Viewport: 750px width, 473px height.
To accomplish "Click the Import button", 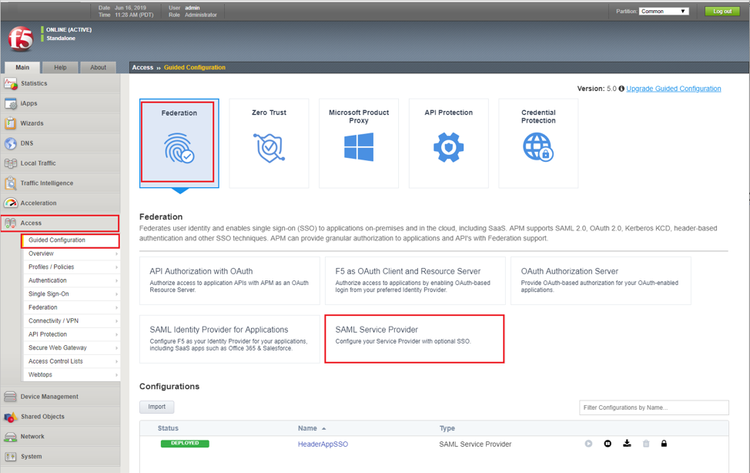I will [156, 407].
